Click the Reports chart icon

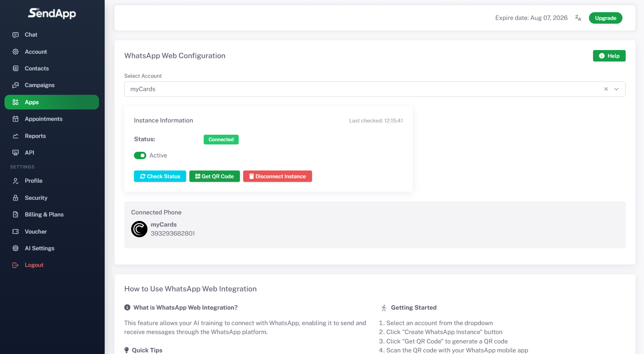15,136
